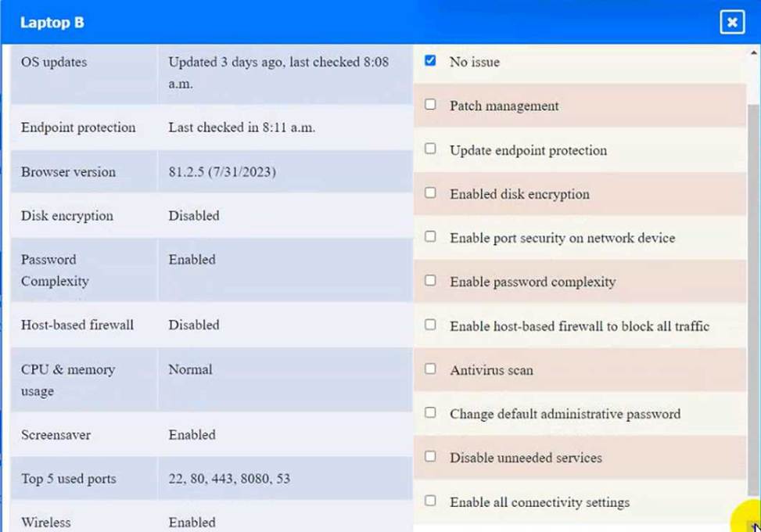Click the Normal value for CPU usage
761x532 pixels.
coord(190,369)
